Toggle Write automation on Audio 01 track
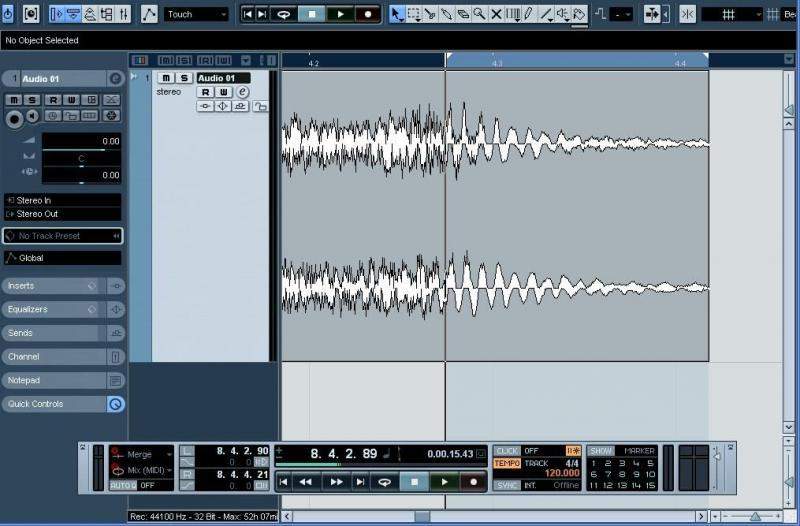Viewport: 800px width, 526px height. (223, 92)
